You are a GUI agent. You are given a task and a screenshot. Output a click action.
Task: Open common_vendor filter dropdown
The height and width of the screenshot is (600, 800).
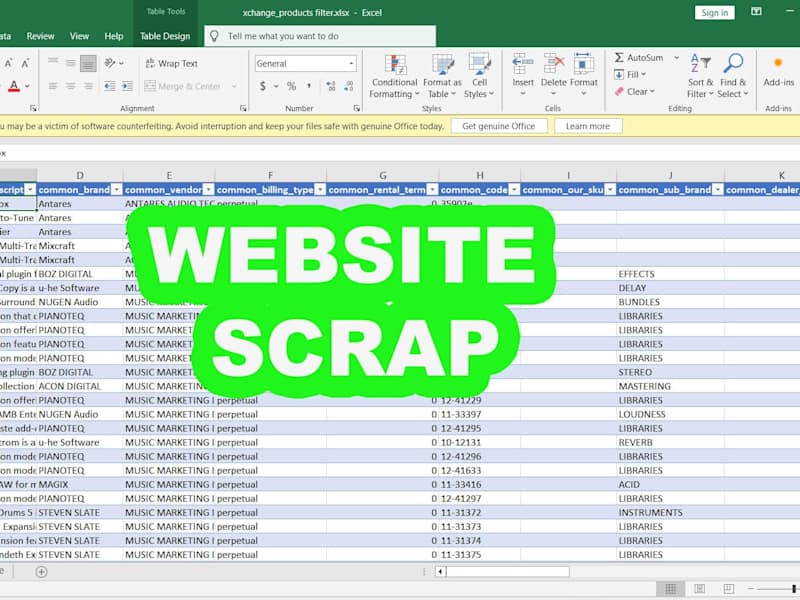(208, 190)
